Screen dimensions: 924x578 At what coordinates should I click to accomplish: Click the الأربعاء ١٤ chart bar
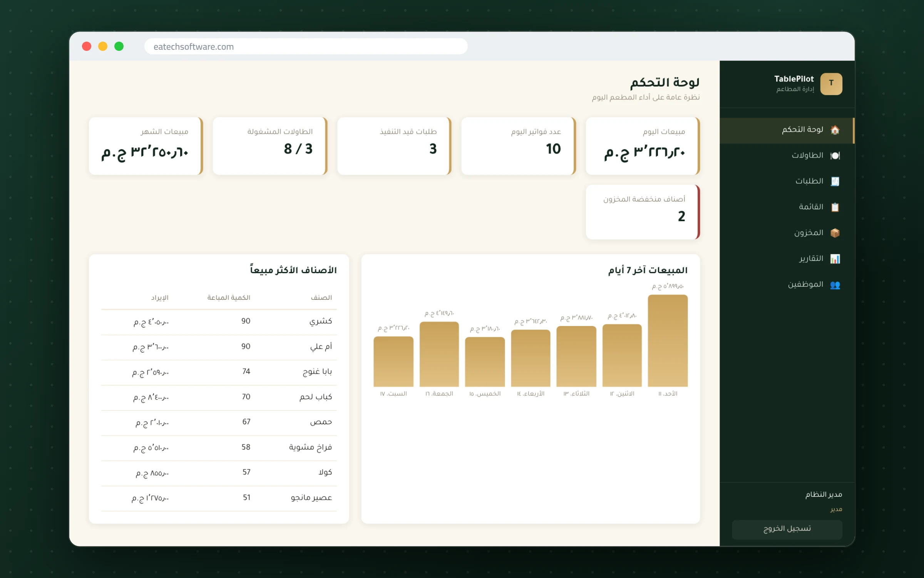coord(531,358)
